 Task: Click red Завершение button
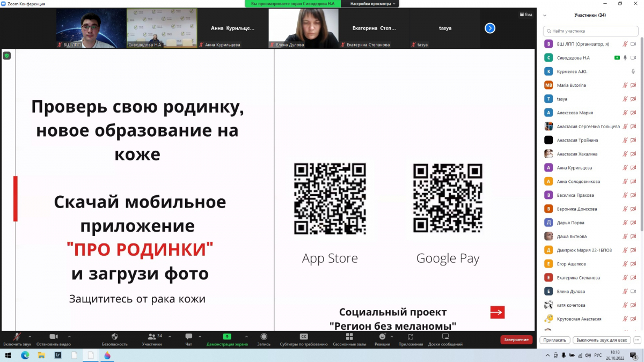[516, 339]
